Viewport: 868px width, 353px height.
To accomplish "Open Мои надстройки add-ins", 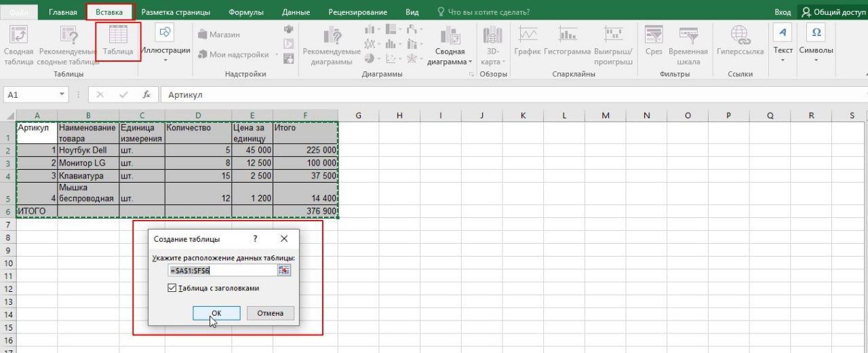I will tap(233, 54).
